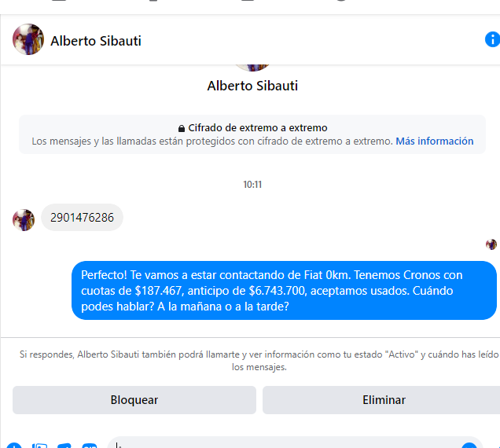Click the small read-receipt avatar
Viewport: 500px width, 448px height.
[491, 244]
